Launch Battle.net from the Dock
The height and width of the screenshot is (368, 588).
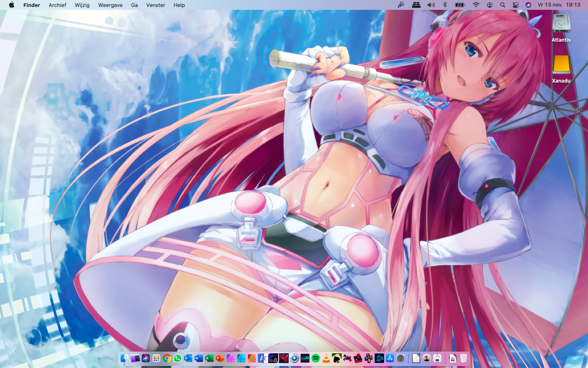click(379, 359)
